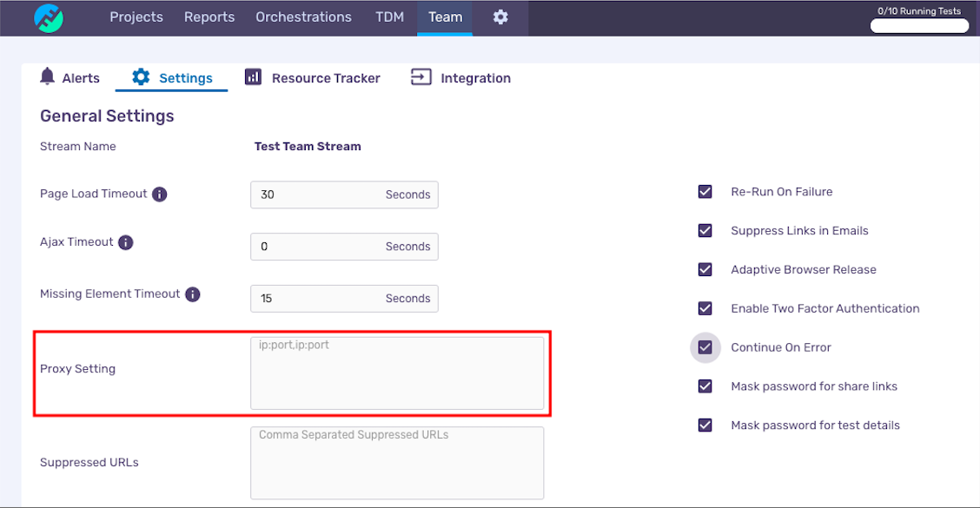Switch to the Resource Tracker tab
Image resolution: width=980 pixels, height=508 pixels.
[313, 77]
